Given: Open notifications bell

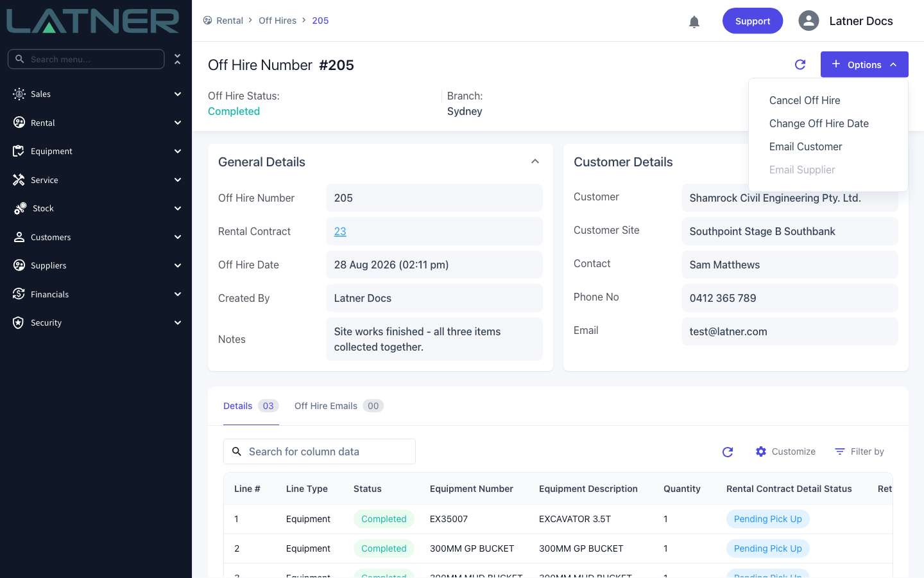Looking at the screenshot, I should pos(694,21).
